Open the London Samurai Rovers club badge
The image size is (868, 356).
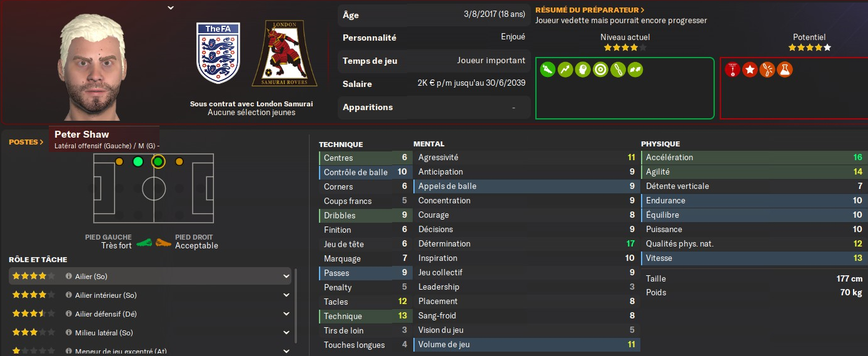coord(285,54)
